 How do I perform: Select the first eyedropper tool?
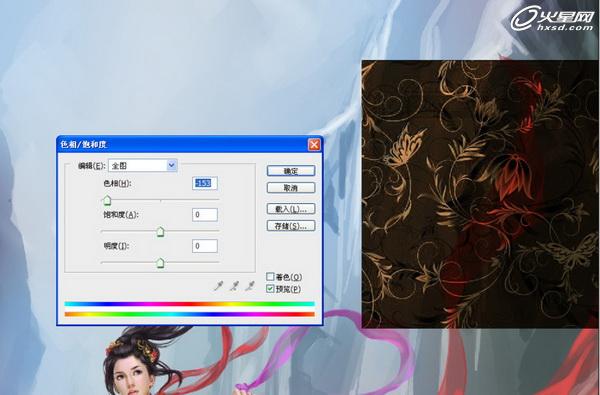(x=218, y=286)
